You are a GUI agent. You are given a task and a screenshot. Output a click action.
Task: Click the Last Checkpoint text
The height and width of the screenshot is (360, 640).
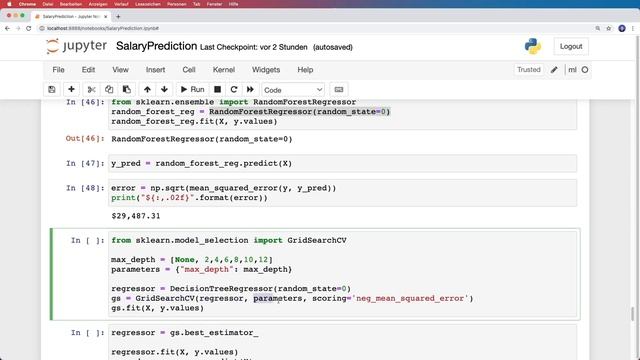click(253, 47)
